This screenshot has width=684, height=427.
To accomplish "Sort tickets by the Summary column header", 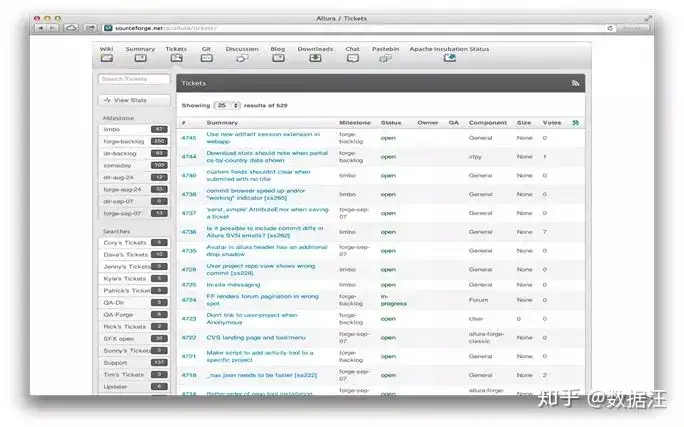I will coord(222,123).
